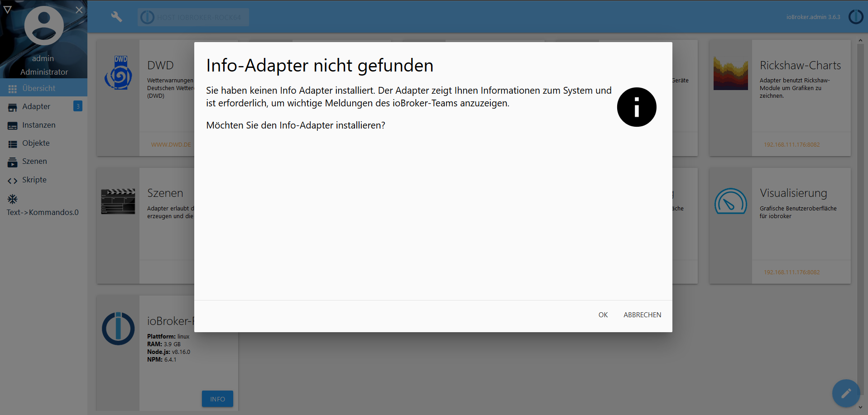Click the dialog title Info-Adapter nicht gefunden
Viewport: 868px width, 415px height.
coord(320,66)
